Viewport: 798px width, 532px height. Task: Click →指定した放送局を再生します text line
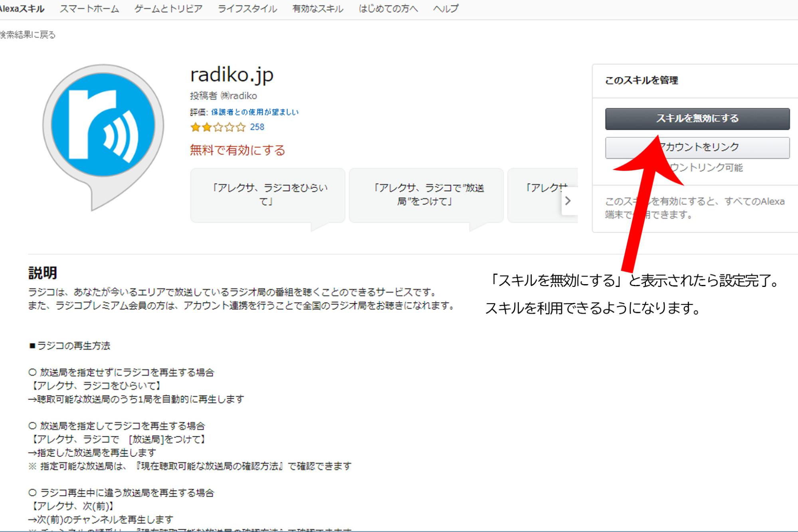point(92,453)
